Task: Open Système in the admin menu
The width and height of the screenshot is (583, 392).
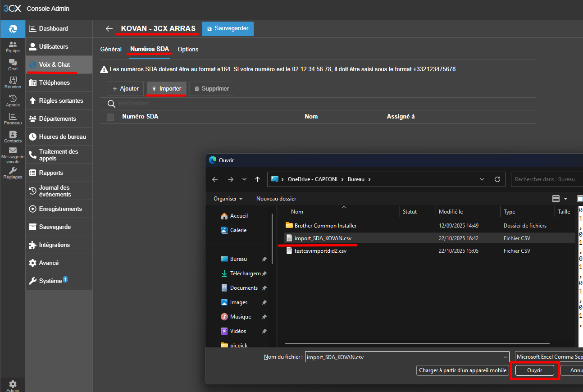Action: point(59,281)
